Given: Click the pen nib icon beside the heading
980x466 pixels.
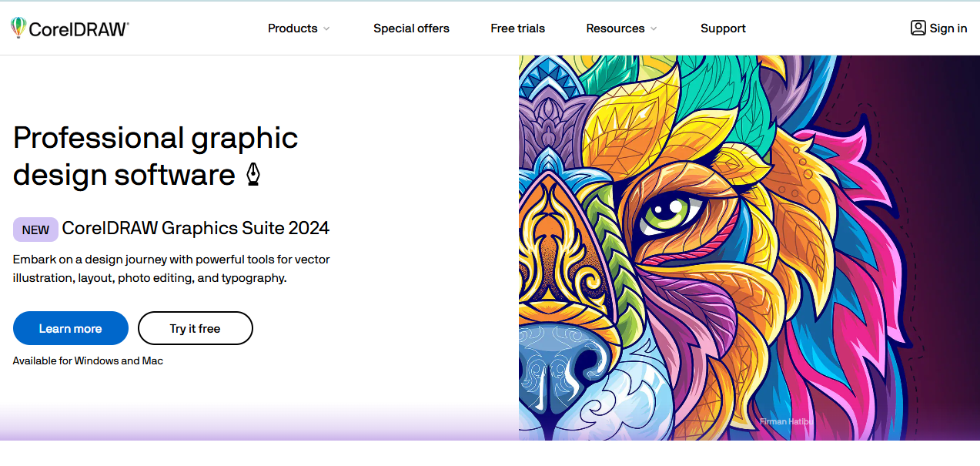Looking at the screenshot, I should 253,175.
